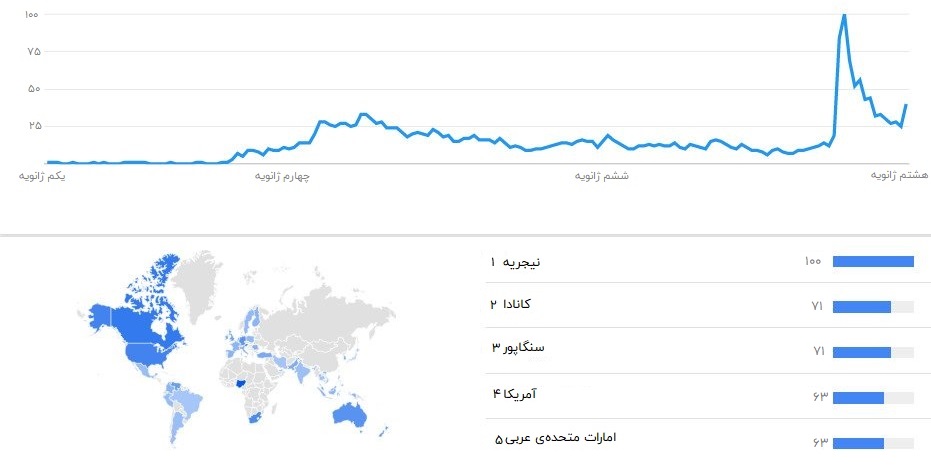931x473 pixels.
Task: Open Canada entry in the ranking list
Action: pos(516,304)
